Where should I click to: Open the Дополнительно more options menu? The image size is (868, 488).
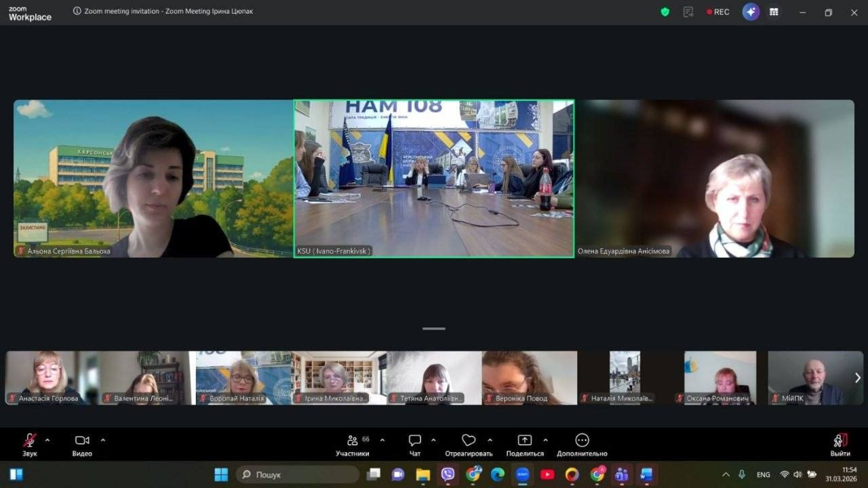click(x=582, y=445)
